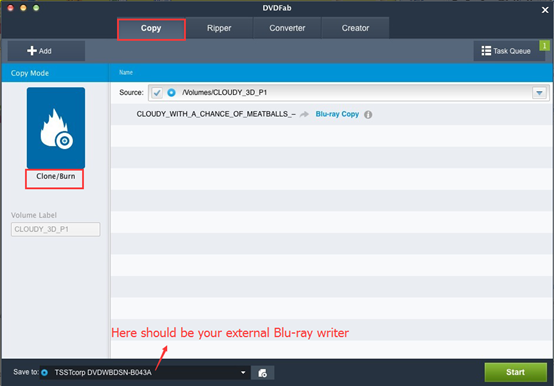Click the /Volumes/CLOUDY_3D_P1 source path

[x=224, y=93]
